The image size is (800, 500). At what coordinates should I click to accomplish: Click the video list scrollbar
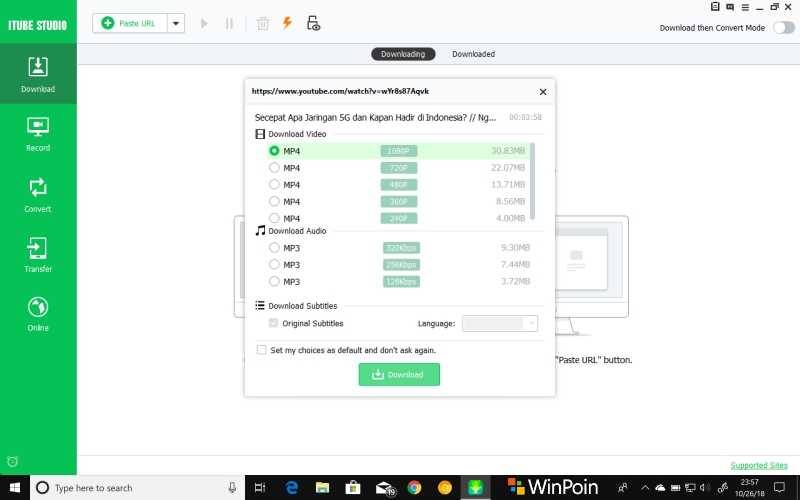click(x=533, y=181)
